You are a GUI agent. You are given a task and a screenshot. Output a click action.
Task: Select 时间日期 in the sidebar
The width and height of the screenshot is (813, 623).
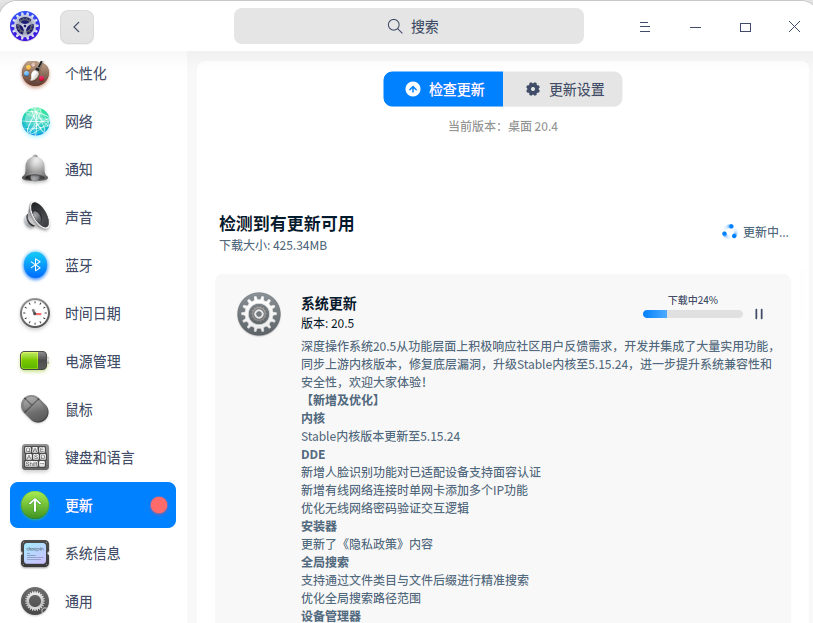click(93, 314)
